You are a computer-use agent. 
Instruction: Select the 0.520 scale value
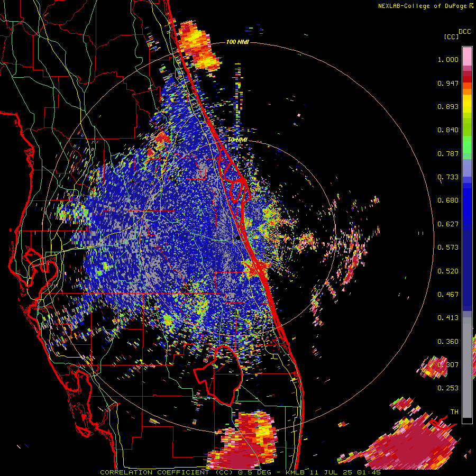(x=448, y=271)
